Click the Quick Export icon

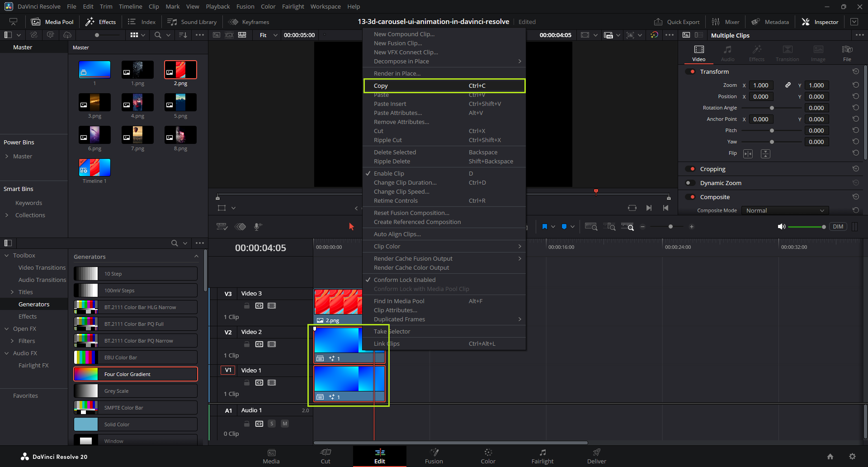pos(658,22)
